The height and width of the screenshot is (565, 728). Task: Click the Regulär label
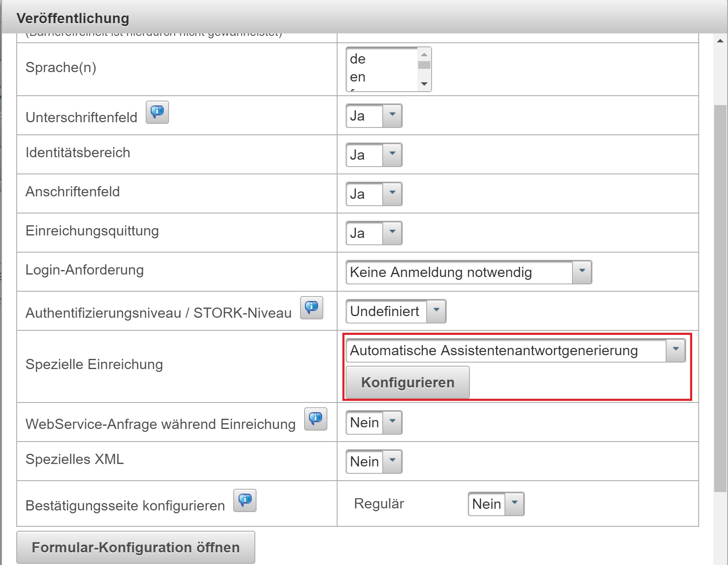pyautogui.click(x=379, y=503)
